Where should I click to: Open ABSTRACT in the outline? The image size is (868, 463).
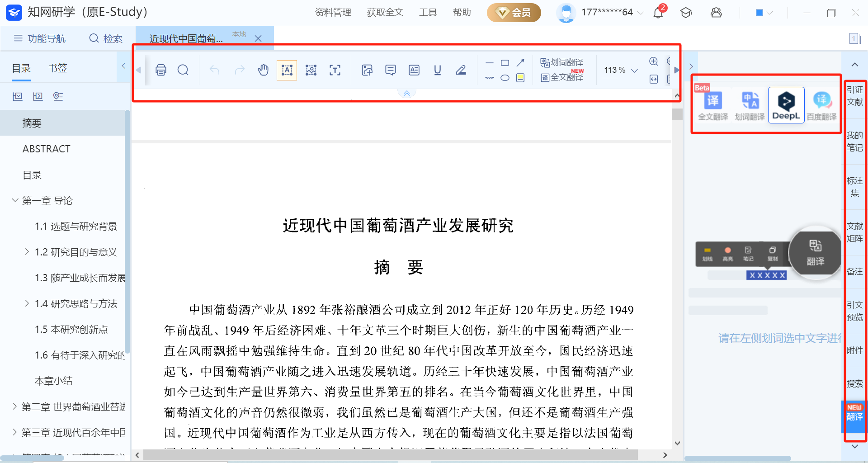[x=47, y=149]
